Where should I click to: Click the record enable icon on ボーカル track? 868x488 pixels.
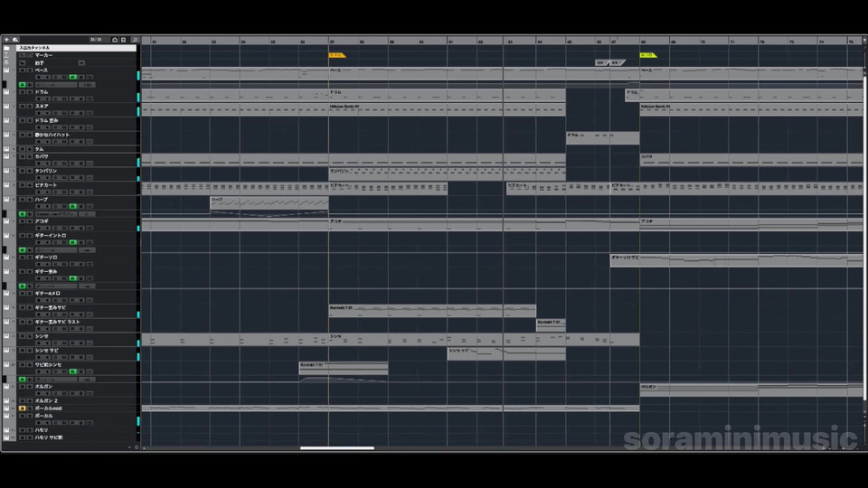click(39, 422)
